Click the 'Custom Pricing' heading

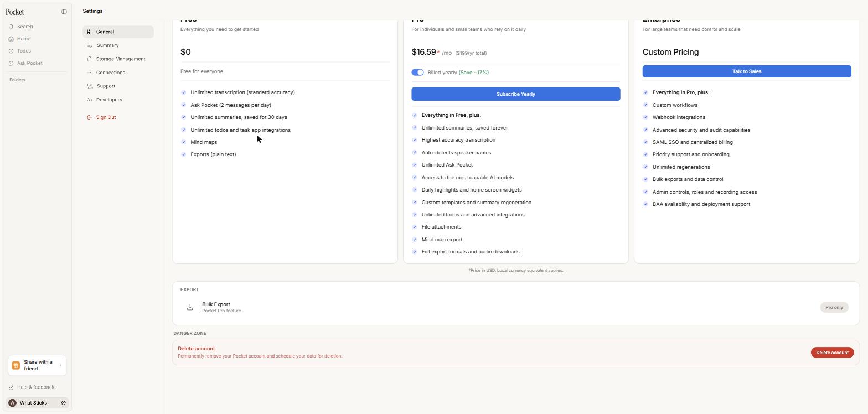[x=670, y=52]
